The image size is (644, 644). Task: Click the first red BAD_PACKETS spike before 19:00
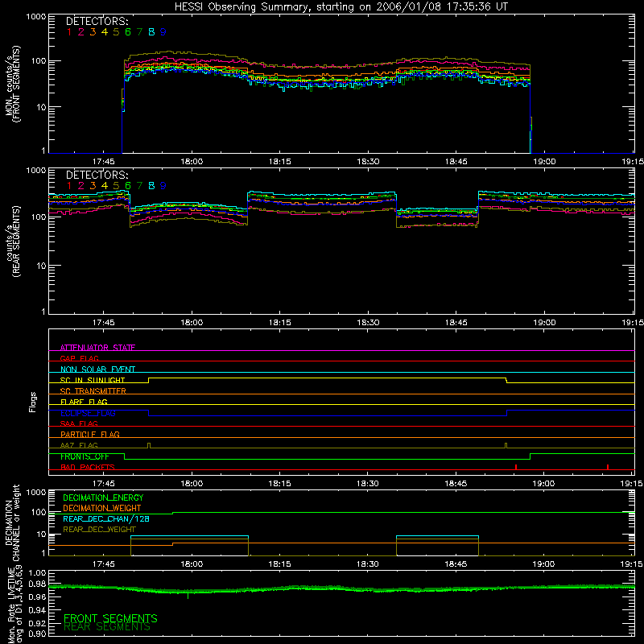516,467
